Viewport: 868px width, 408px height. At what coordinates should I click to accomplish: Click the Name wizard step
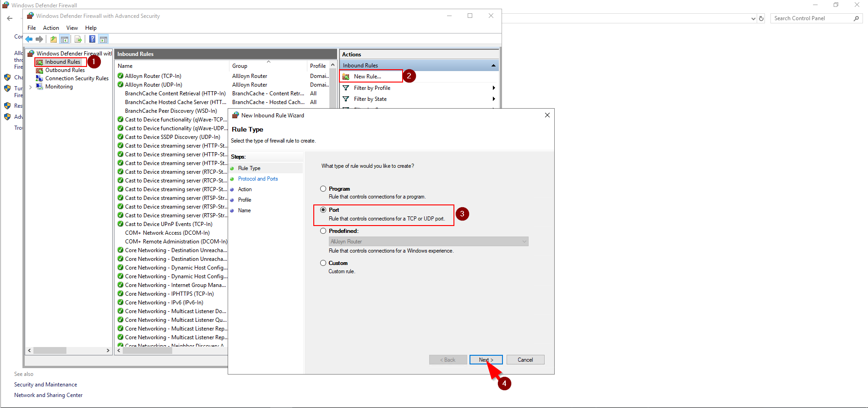pyautogui.click(x=244, y=210)
